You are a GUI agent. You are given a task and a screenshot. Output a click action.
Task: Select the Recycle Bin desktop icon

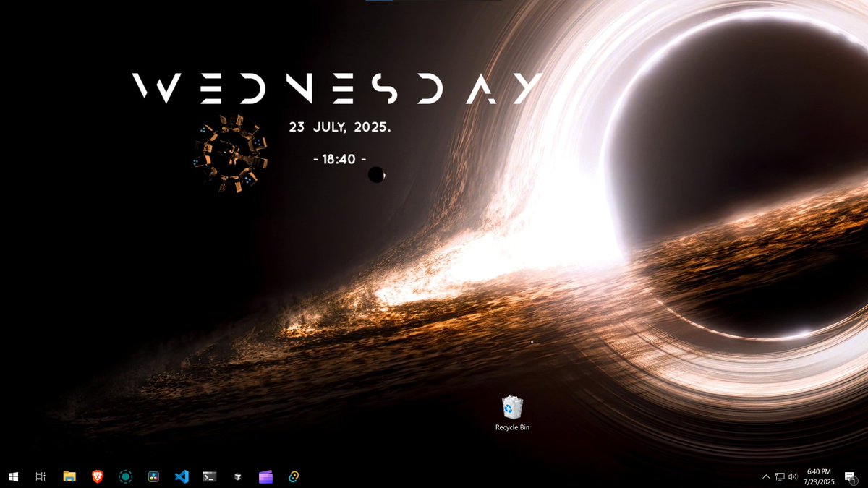pyautogui.click(x=512, y=414)
